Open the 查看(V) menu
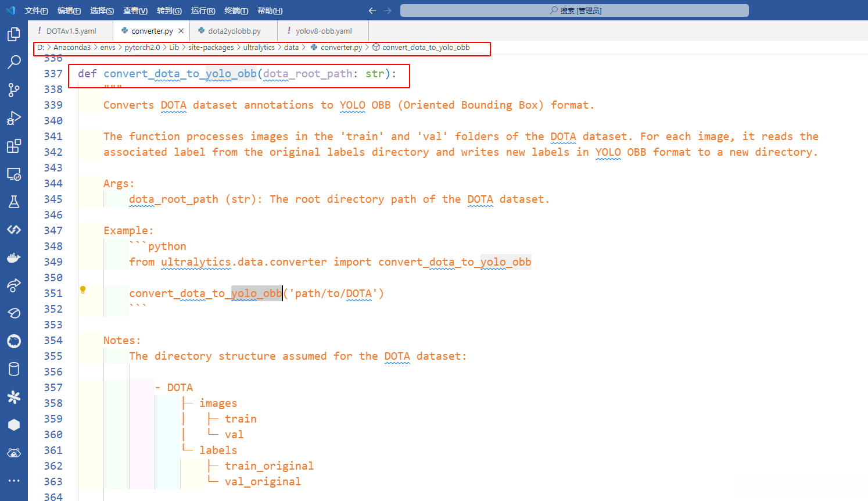Viewport: 868px width, 501px height. tap(135, 10)
